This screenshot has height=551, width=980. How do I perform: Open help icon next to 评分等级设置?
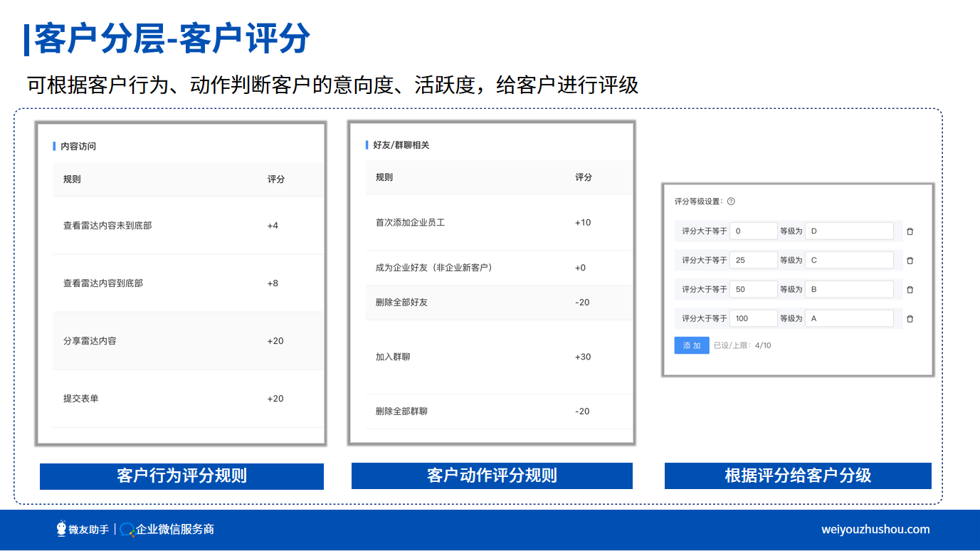[x=731, y=201]
